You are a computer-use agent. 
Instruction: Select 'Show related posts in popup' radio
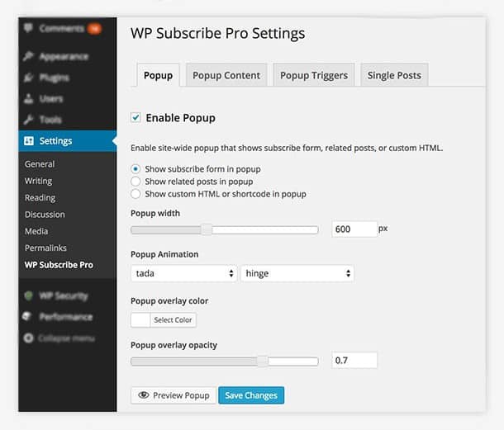point(136,182)
